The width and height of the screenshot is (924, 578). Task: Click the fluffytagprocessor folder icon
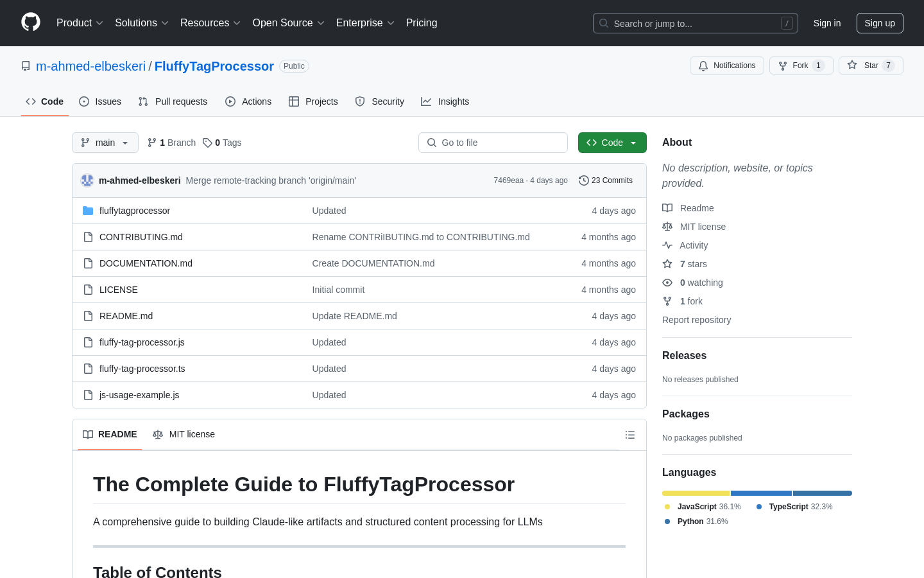88,211
